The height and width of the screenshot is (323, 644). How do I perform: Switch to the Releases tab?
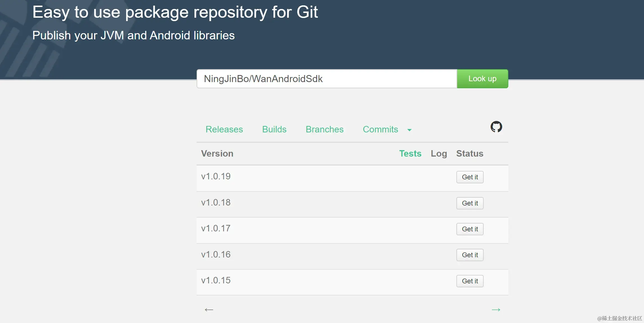tap(224, 129)
